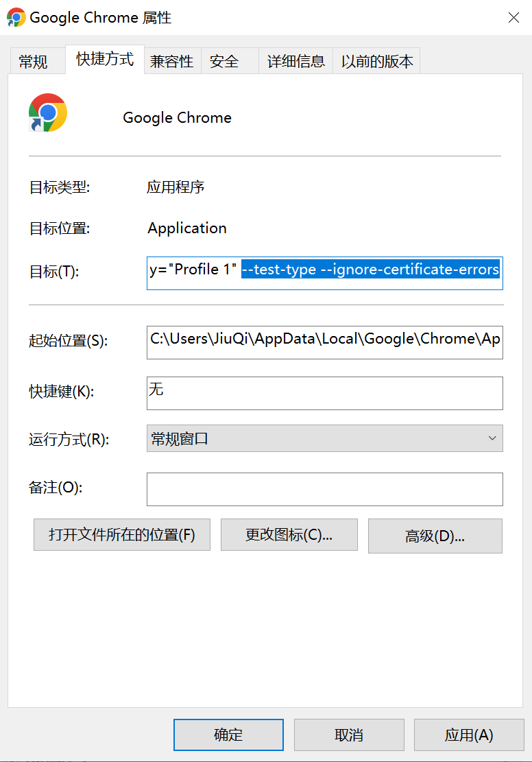Click the 目标位置 label
532x762 pixels.
point(60,228)
